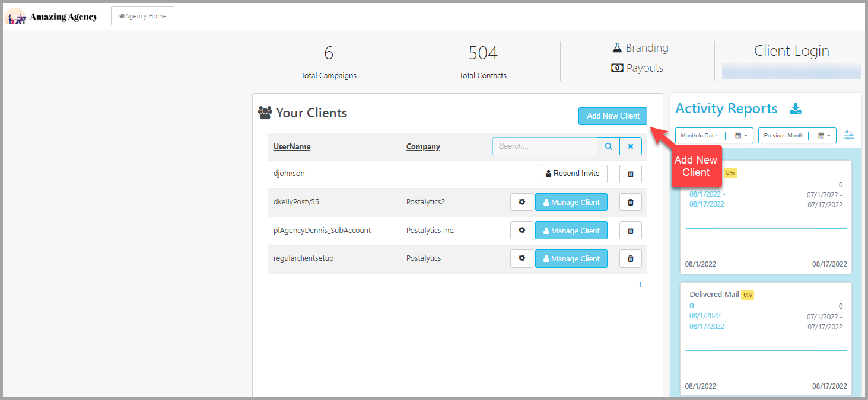Viewport: 868px width, 400px height.
Task: Download Activity Reports icon
Action: 796,108
